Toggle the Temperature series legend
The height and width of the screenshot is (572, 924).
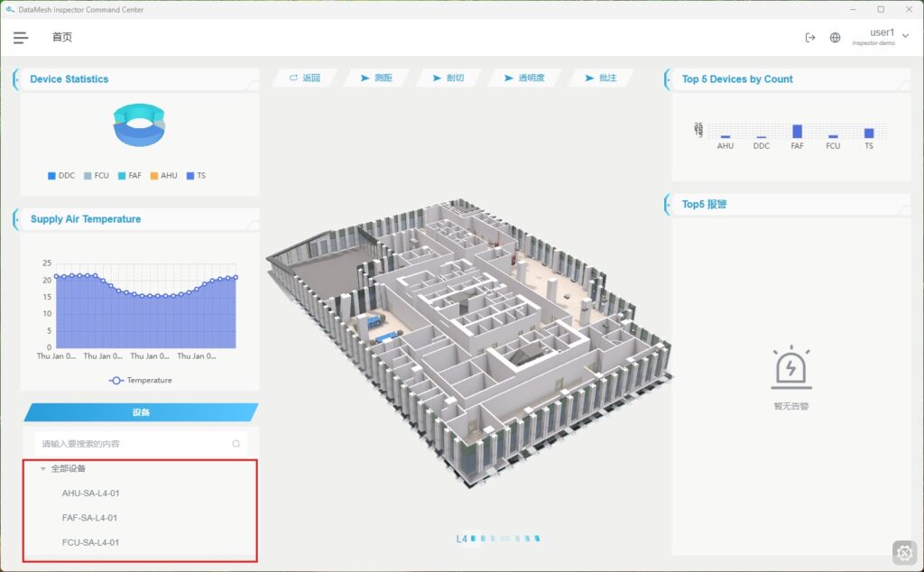(141, 381)
